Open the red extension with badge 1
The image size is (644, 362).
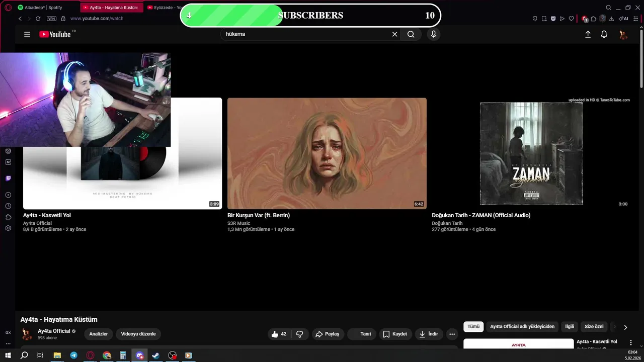click(x=585, y=19)
